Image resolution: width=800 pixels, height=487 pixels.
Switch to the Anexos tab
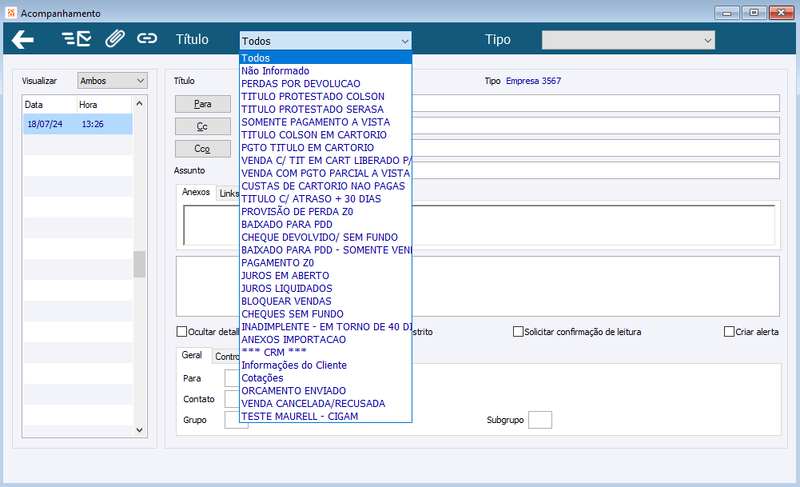pyautogui.click(x=196, y=192)
